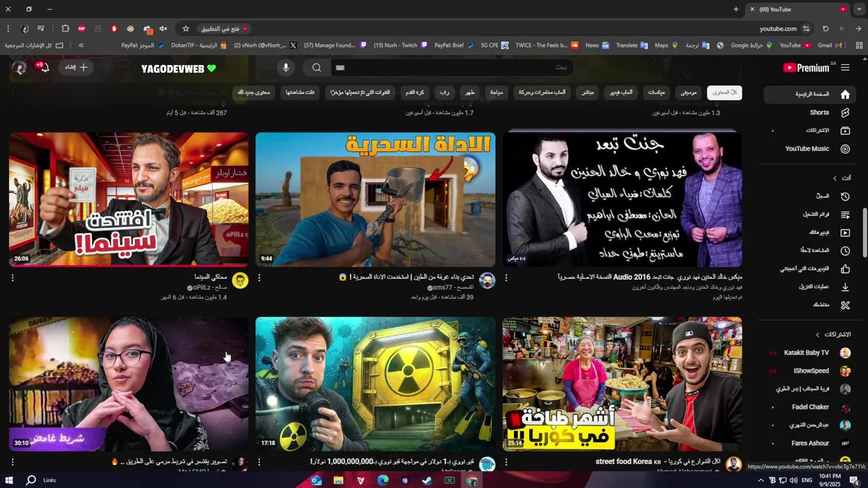
Task: Open the Gmail bookmark
Action: (829, 45)
